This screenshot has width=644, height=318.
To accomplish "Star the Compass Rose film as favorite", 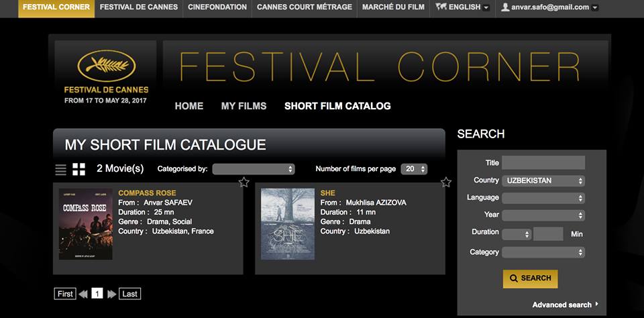I will [244, 182].
